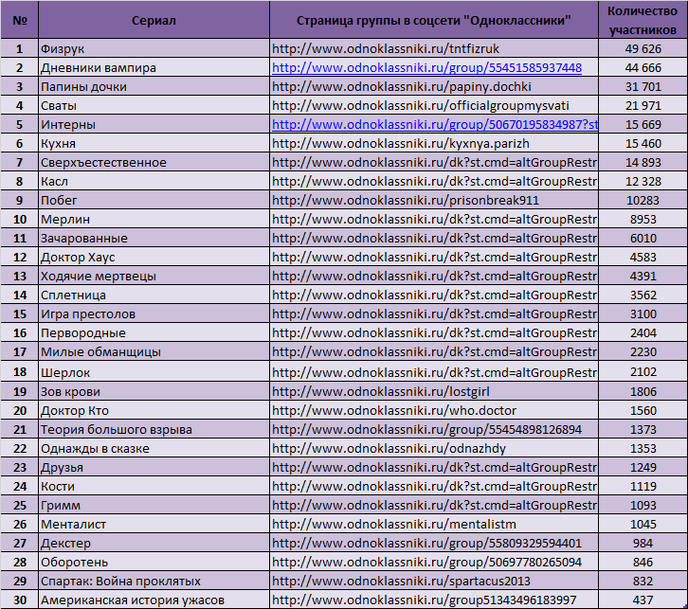Select row number 30 cell
Image resolution: width=688 pixels, height=609 pixels.
pyautogui.click(x=20, y=600)
